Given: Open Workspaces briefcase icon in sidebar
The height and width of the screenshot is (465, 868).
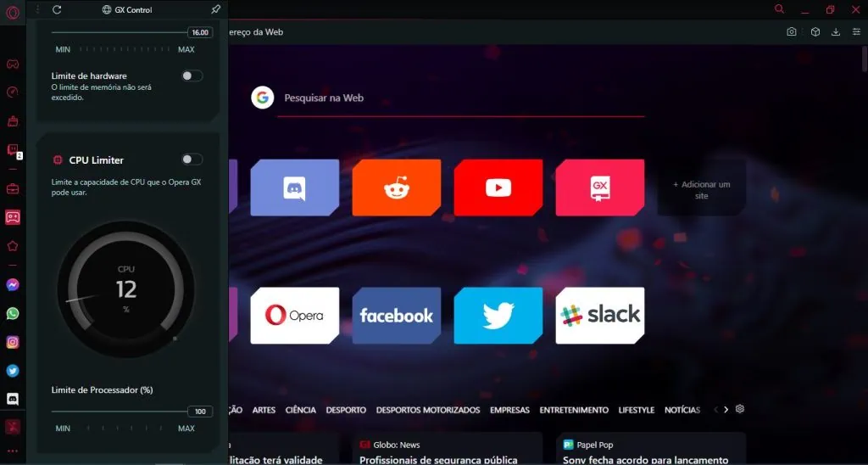Looking at the screenshot, I should tap(13, 189).
